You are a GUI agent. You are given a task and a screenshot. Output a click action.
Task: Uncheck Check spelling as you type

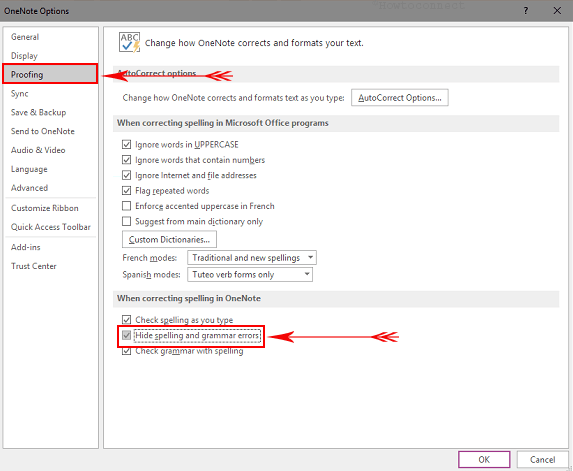(x=126, y=320)
